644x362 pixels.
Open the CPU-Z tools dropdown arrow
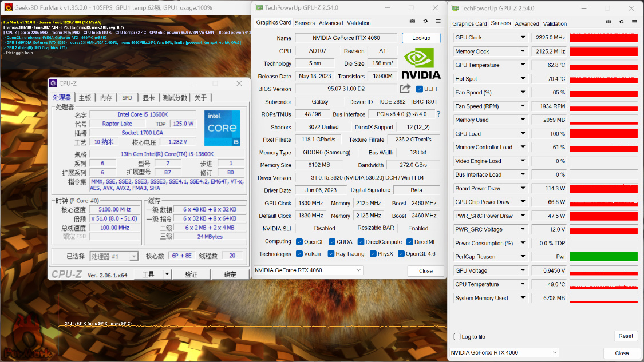click(x=167, y=274)
